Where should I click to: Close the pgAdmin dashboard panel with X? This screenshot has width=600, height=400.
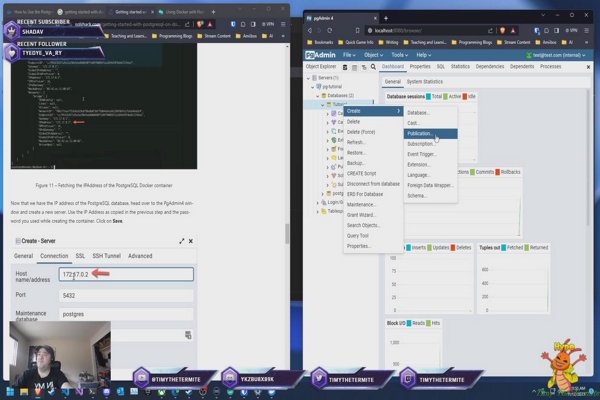point(588,67)
